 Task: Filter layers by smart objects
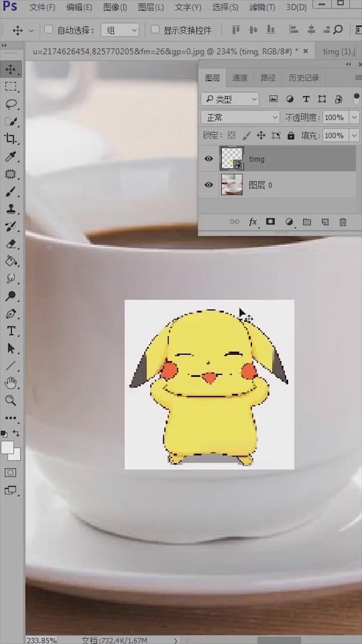click(338, 99)
